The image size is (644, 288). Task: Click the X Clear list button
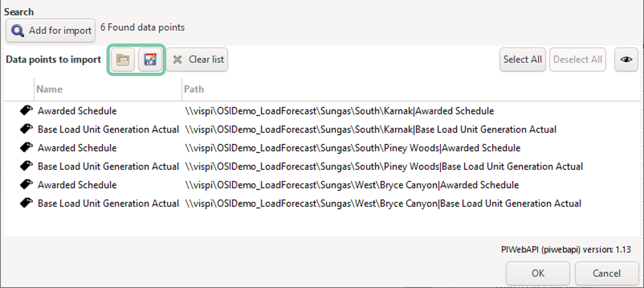click(197, 60)
